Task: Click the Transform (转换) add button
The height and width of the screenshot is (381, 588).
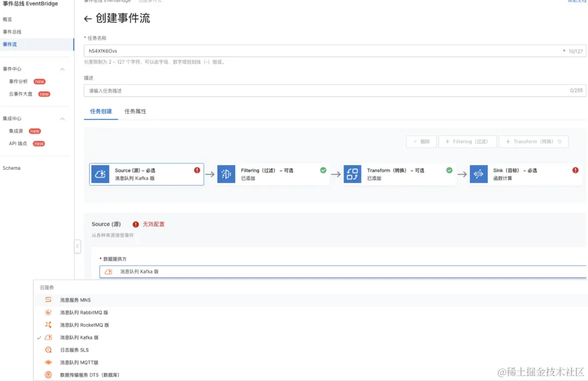Action: [x=534, y=142]
